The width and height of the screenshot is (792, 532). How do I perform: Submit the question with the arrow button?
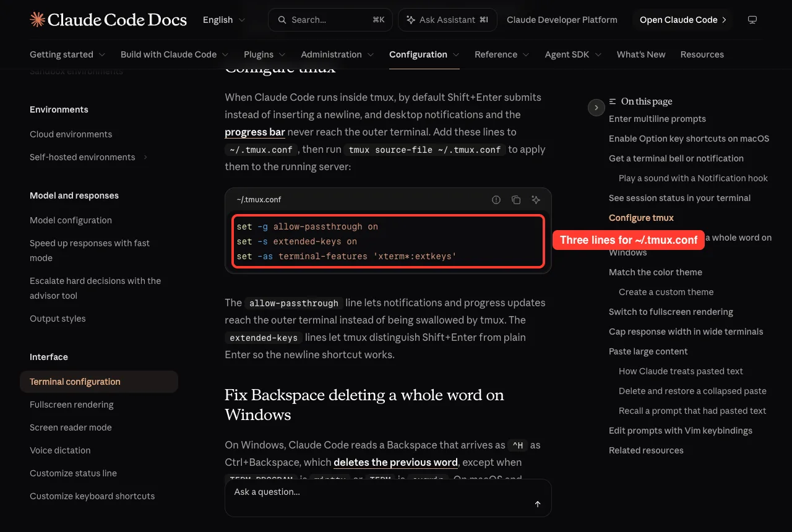pos(538,504)
